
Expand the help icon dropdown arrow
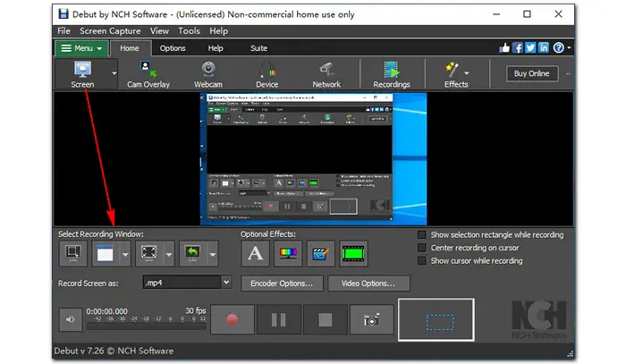click(x=569, y=48)
